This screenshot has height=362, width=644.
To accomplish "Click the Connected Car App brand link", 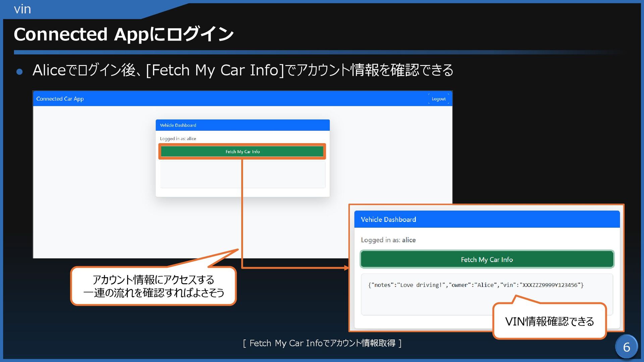I will tap(60, 99).
